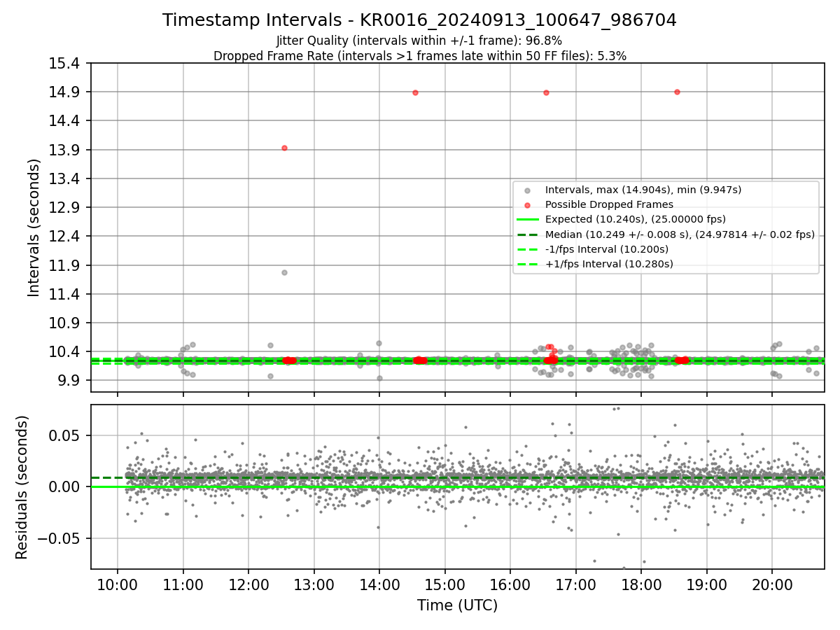Click the red outlier point near 18:30 UTC

coord(677,92)
